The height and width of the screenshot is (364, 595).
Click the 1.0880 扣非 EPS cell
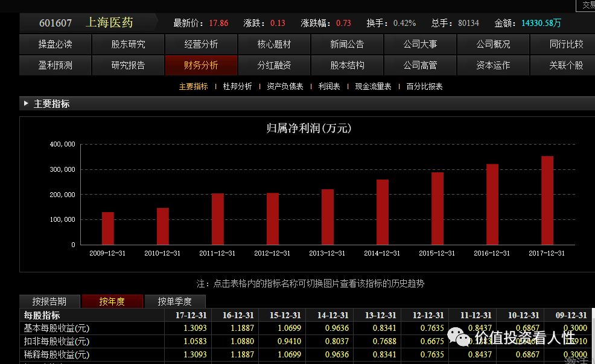click(243, 341)
